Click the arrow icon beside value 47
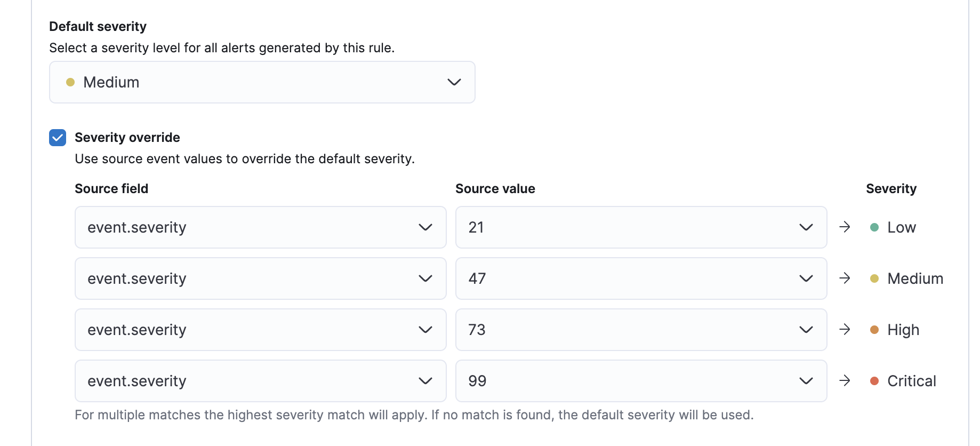This screenshot has width=980, height=446. (845, 278)
